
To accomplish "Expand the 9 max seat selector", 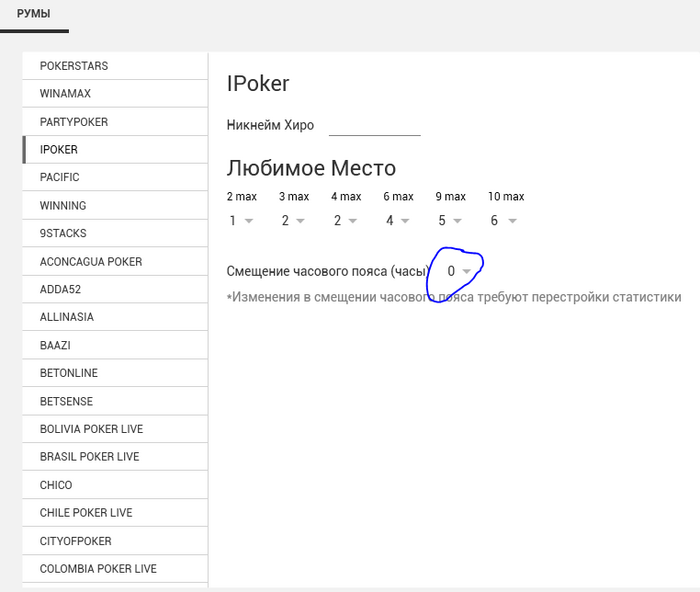I will tap(450, 221).
